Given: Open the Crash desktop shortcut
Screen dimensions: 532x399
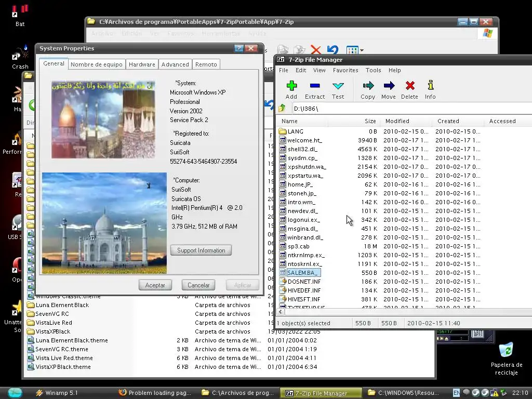Looking at the screenshot, I should (20, 57).
